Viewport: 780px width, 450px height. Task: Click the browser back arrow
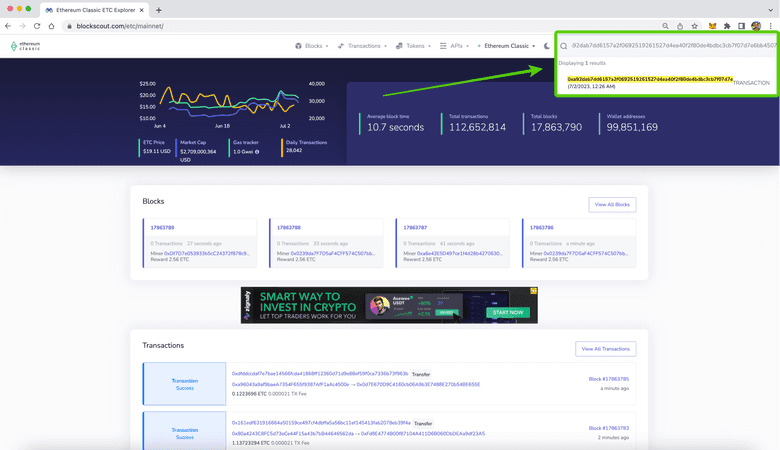pos(9,26)
